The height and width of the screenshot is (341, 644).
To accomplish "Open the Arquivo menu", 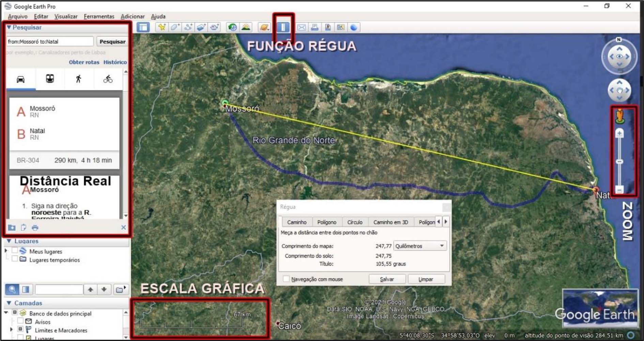I will 18,16.
